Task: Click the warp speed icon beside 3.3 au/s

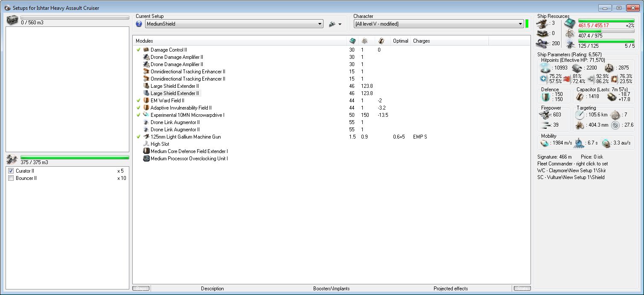Action: point(606,143)
